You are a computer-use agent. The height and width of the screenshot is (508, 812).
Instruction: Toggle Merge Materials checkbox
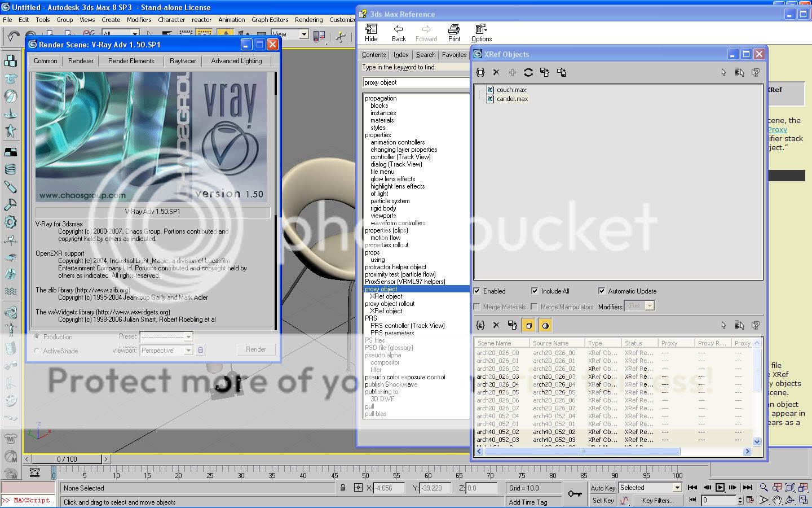[477, 307]
